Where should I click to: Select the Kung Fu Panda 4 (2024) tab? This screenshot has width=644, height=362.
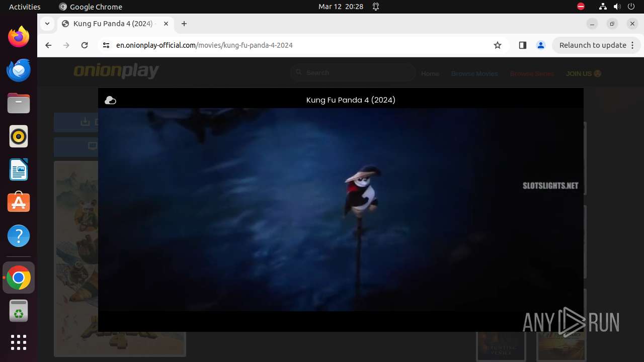(x=115, y=24)
